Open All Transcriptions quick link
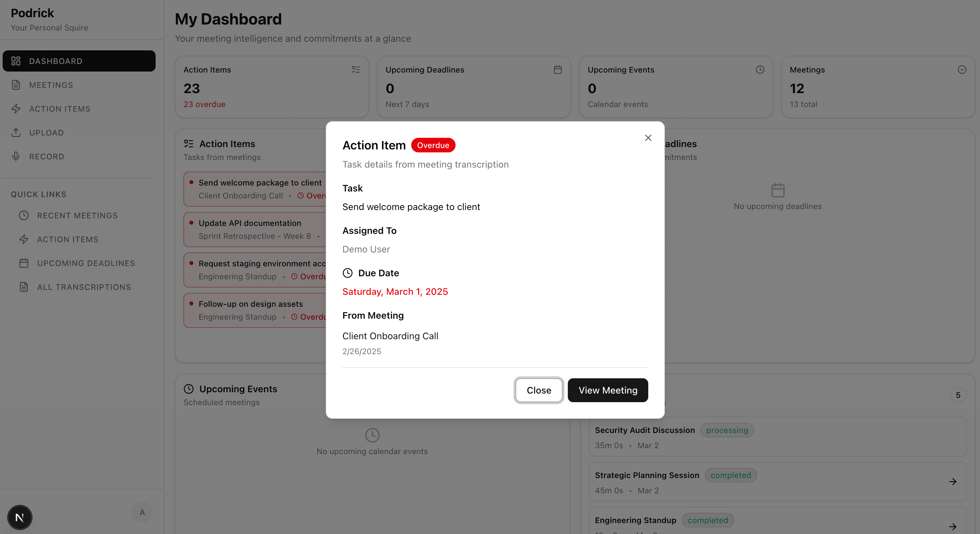Screen dimensions: 980x534 pos(84,287)
